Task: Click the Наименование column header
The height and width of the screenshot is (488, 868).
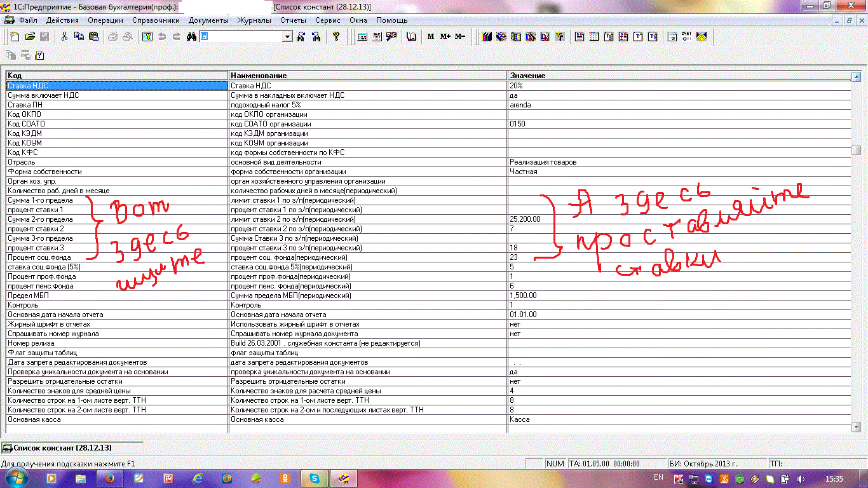Action: (x=368, y=76)
